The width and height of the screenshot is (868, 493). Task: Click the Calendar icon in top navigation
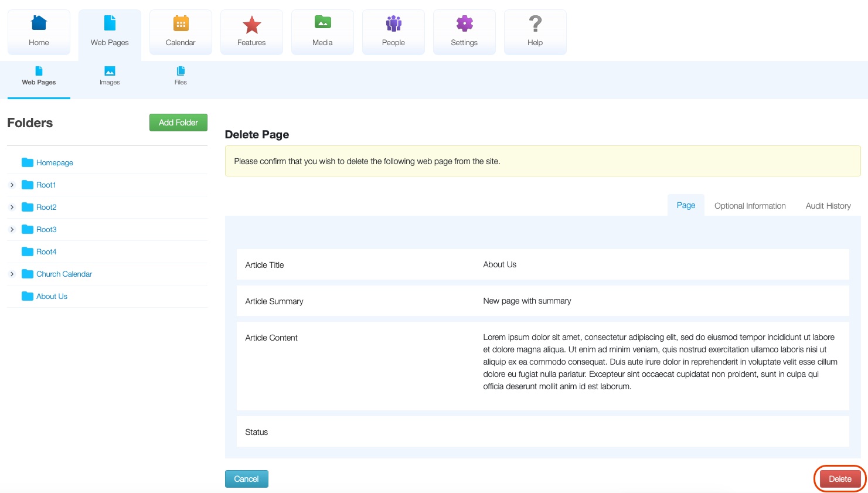pos(181,23)
